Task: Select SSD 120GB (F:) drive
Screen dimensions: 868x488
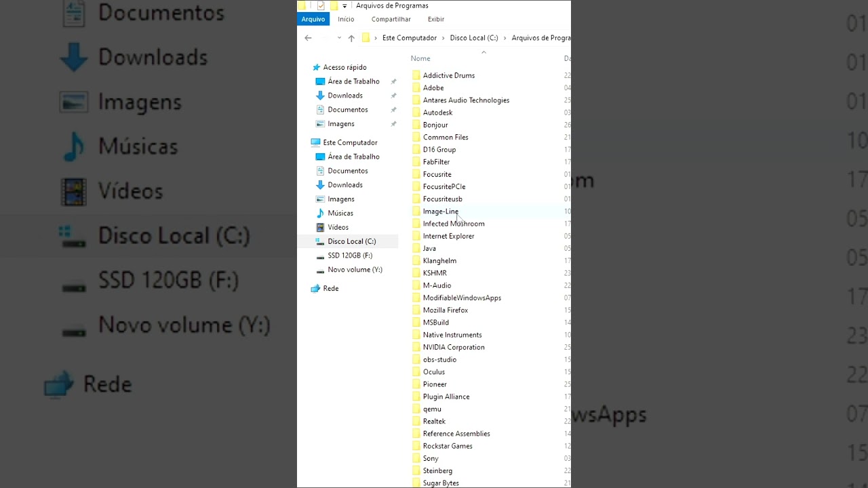Action: pos(350,256)
